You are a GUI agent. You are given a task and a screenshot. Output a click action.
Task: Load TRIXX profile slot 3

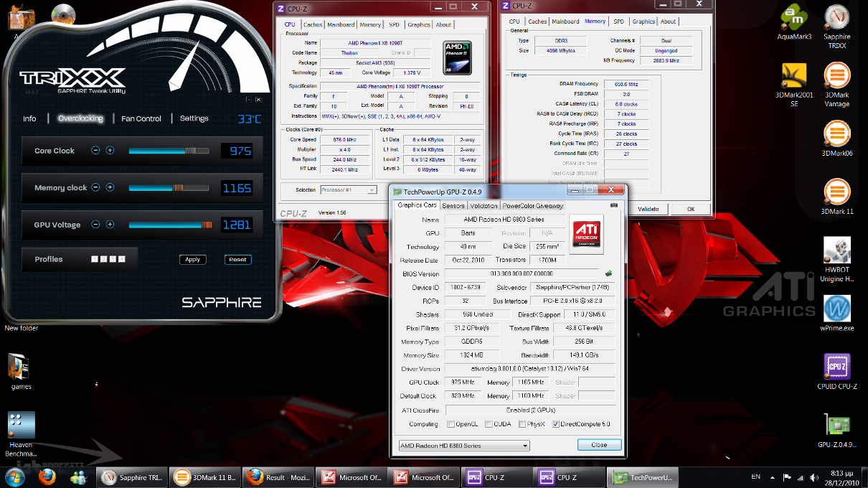113,259
